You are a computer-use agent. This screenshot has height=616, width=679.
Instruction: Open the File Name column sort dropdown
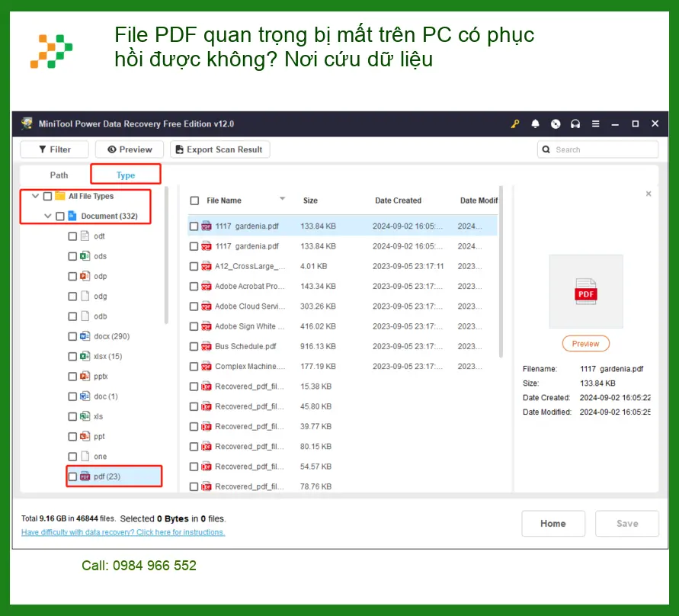click(282, 199)
